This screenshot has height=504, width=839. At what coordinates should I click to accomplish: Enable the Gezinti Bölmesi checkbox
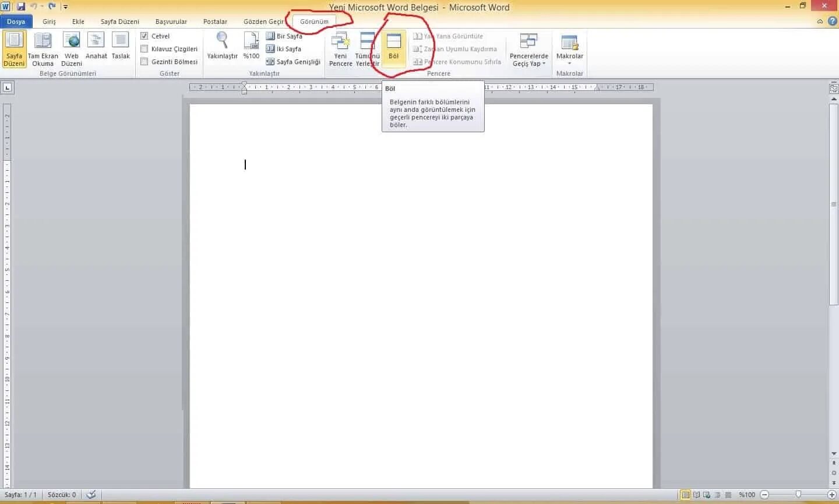[x=144, y=62]
